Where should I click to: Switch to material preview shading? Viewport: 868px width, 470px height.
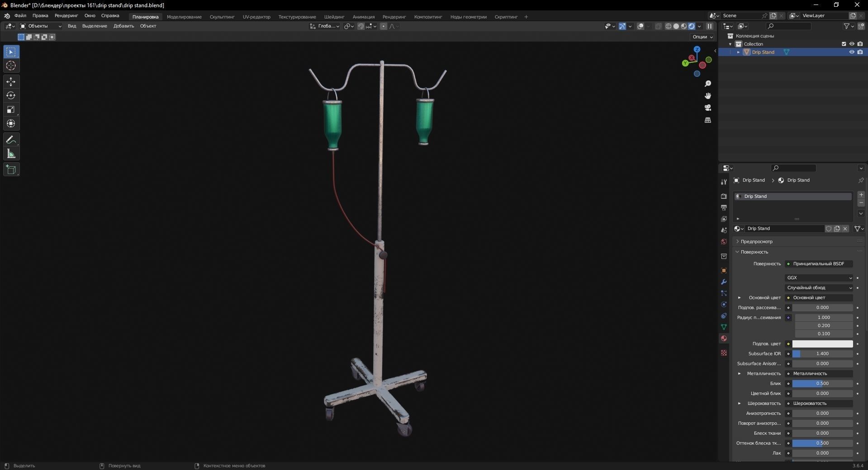(684, 26)
